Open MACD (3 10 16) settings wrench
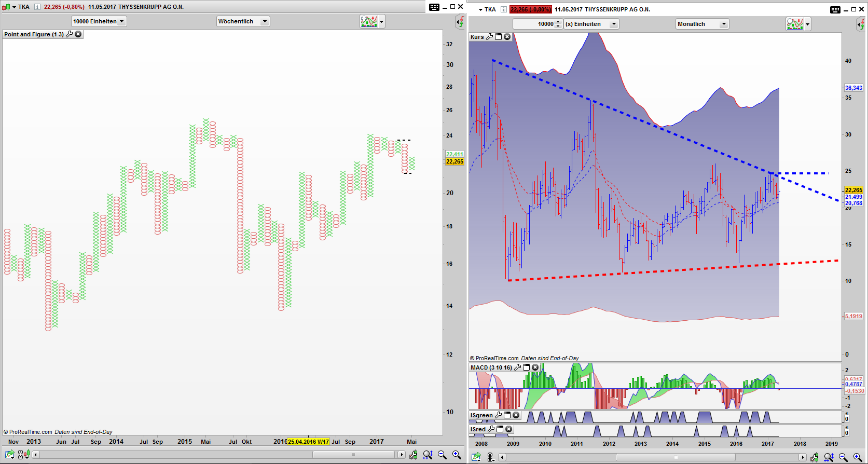The height and width of the screenshot is (464, 868). [517, 367]
